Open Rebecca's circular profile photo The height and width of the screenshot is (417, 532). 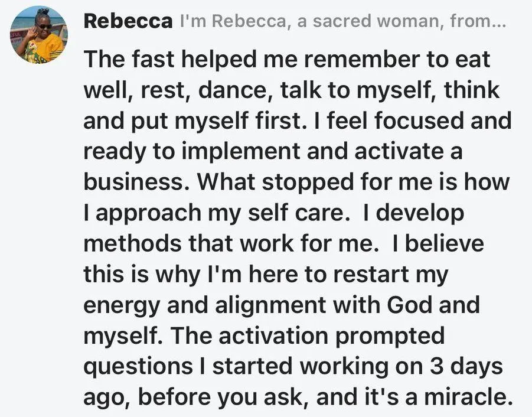coord(39,35)
